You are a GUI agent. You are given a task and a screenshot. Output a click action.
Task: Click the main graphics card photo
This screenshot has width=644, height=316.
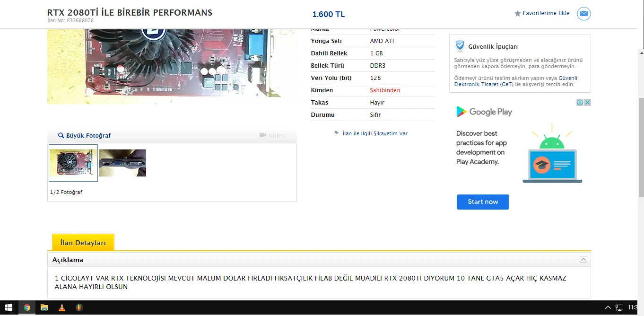(172, 66)
